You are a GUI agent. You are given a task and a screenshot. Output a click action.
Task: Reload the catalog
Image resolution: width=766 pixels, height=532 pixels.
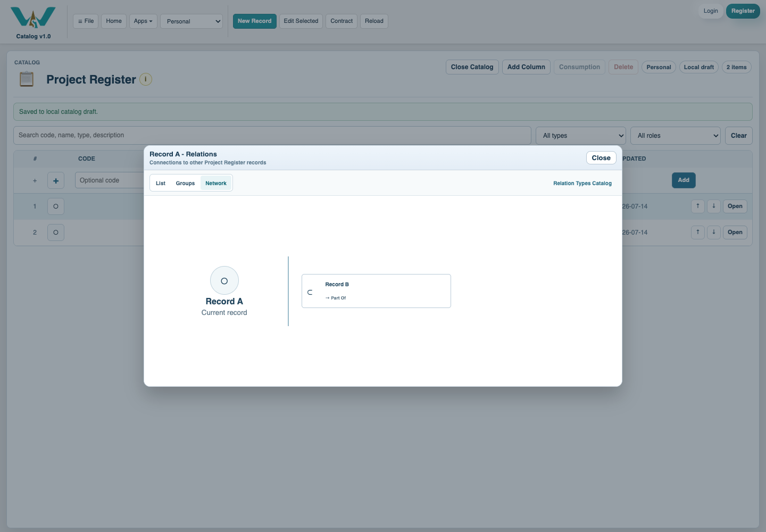click(374, 21)
